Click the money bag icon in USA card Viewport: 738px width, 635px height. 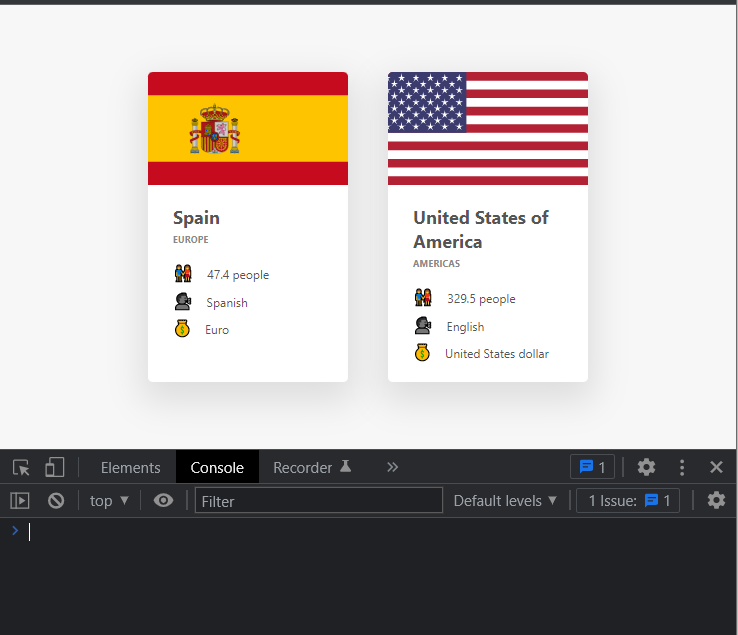click(x=422, y=353)
